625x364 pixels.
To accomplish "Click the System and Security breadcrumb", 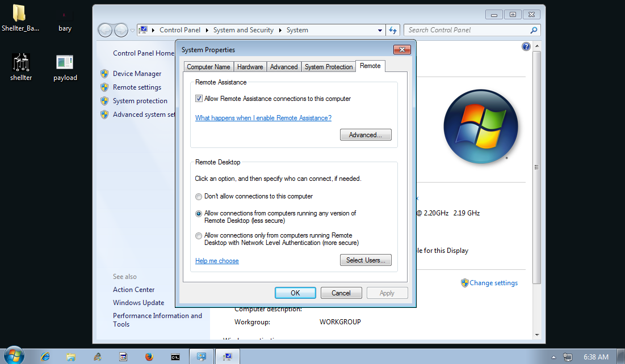I will pos(243,30).
